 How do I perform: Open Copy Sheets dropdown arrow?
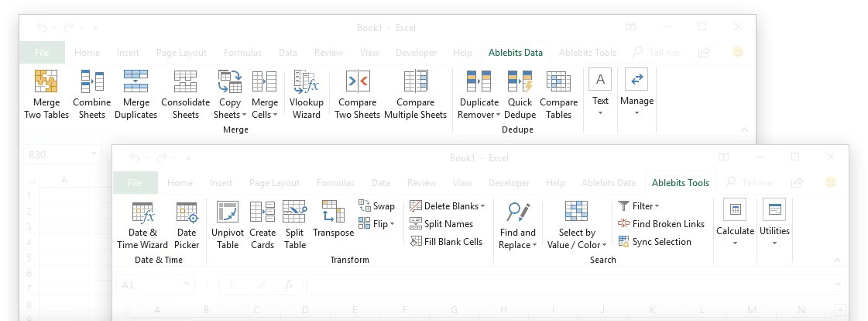pyautogui.click(x=244, y=116)
